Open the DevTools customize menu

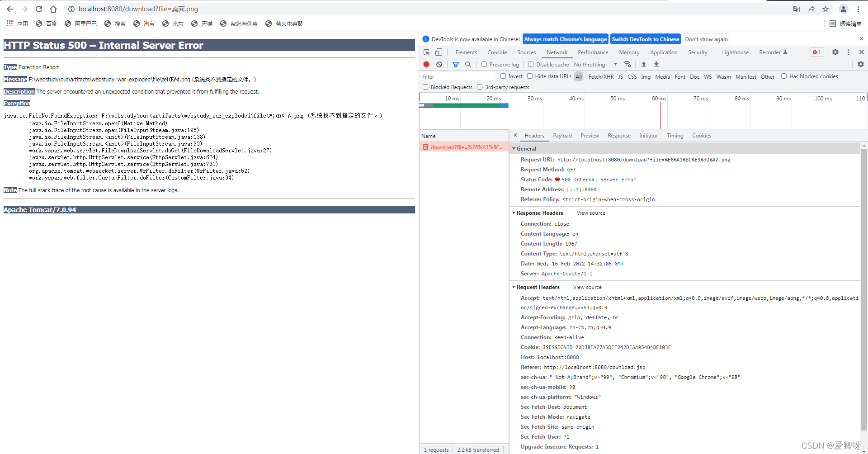tap(849, 52)
